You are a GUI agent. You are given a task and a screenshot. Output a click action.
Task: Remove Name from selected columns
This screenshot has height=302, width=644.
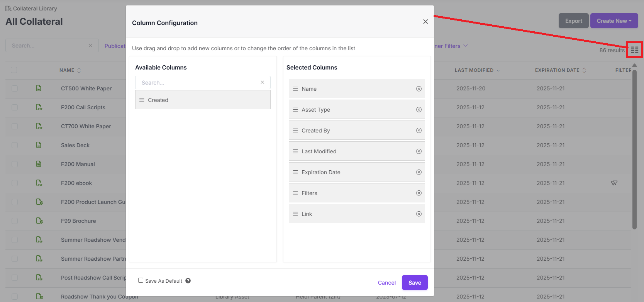(419, 89)
